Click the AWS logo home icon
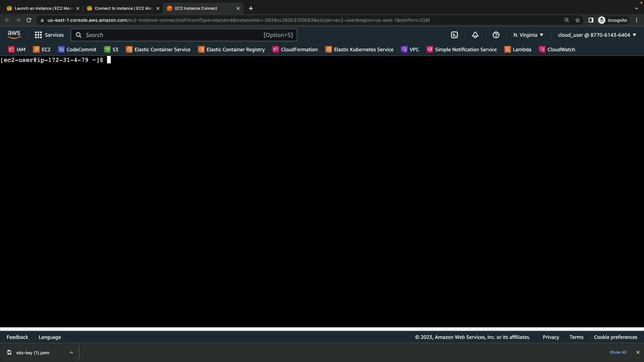Viewport: 644px width, 362px height. (14, 35)
